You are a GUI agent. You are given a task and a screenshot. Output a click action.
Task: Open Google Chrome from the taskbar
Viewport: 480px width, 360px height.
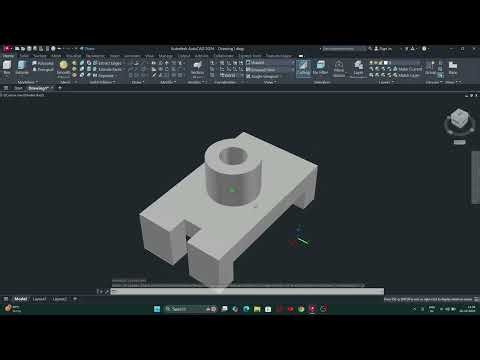[301, 309]
